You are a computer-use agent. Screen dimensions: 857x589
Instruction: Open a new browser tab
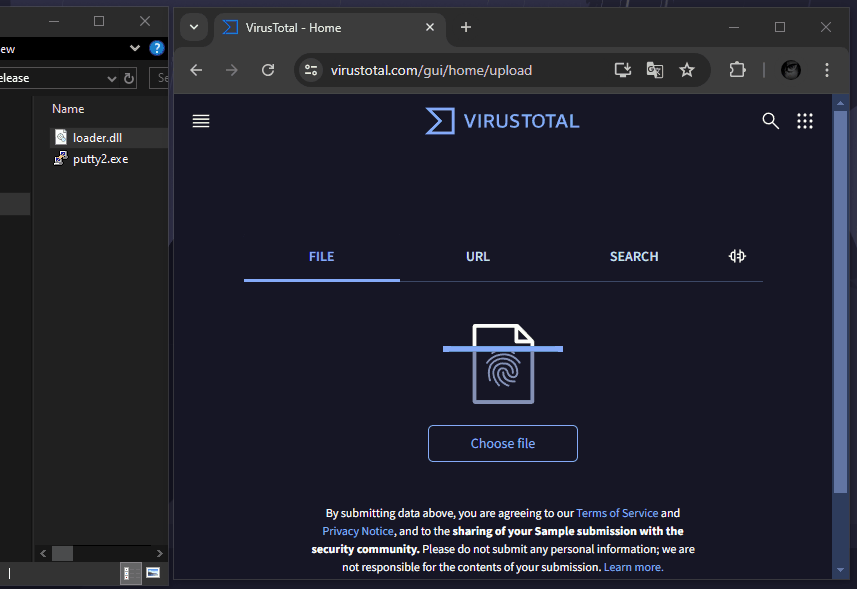click(x=466, y=27)
